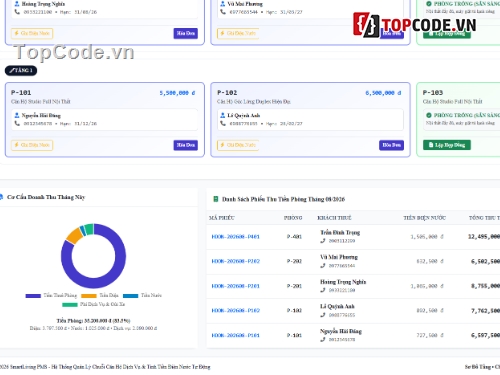Click user icon beside Lê Quỳnh Anh in P-102
This screenshot has height=375, width=500.
pyautogui.click(x=223, y=115)
